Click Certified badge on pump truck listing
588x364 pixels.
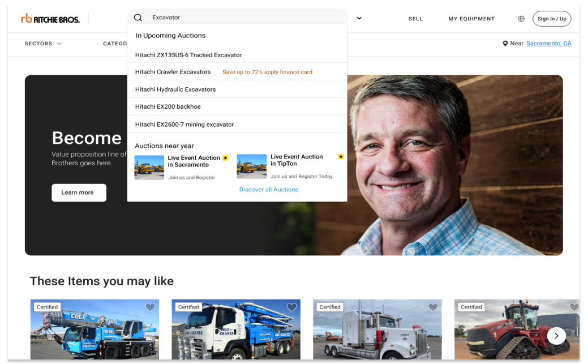188,307
